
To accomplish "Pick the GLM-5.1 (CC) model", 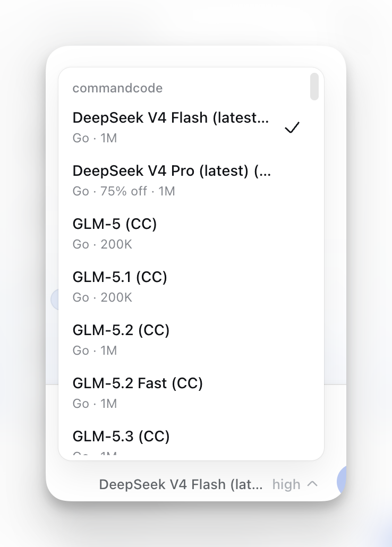I will pos(191,287).
